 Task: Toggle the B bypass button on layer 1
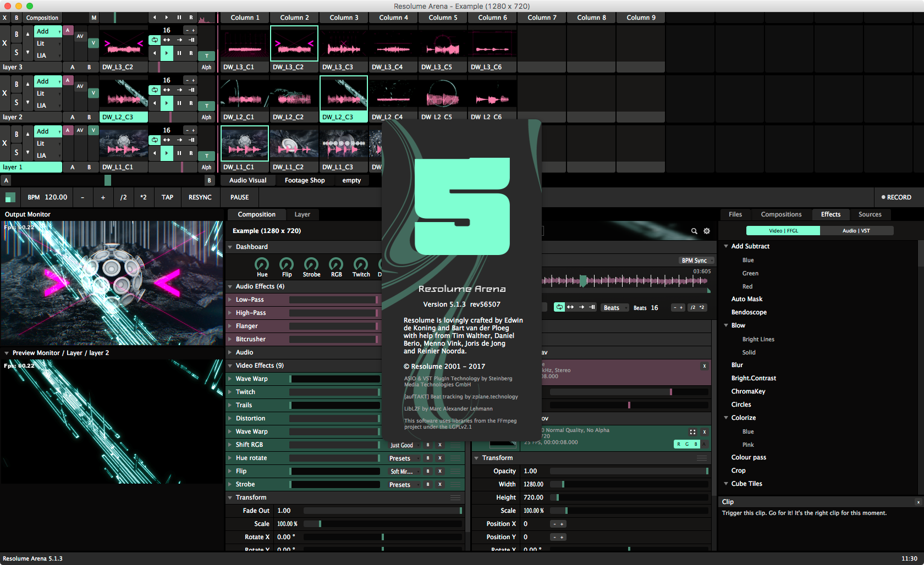(x=16, y=134)
